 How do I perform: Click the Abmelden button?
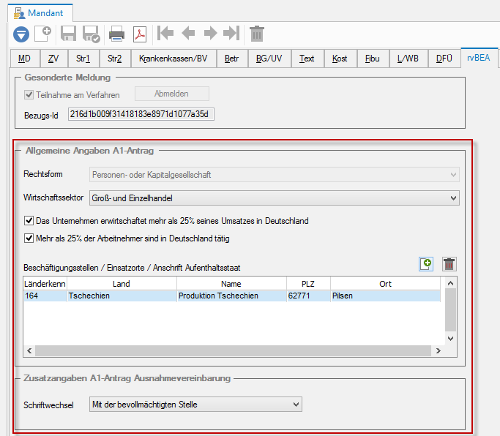(172, 94)
